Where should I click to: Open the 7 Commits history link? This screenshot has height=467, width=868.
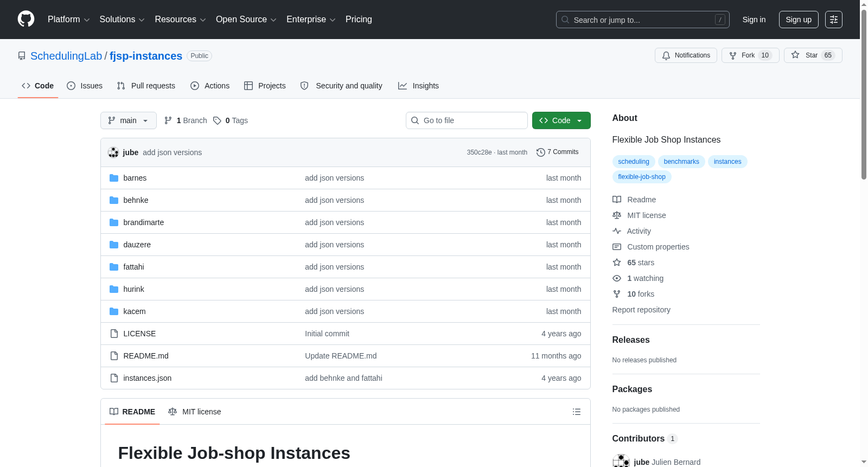[558, 152]
